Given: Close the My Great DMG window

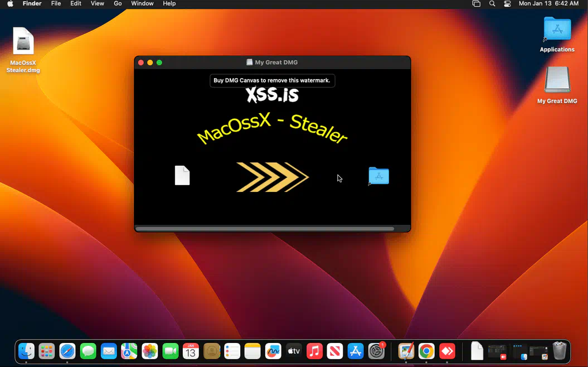Looking at the screenshot, I should point(141,62).
